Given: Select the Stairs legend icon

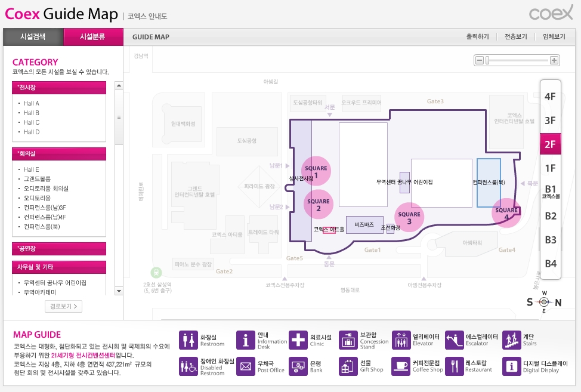Looking at the screenshot, I should click(x=512, y=340).
